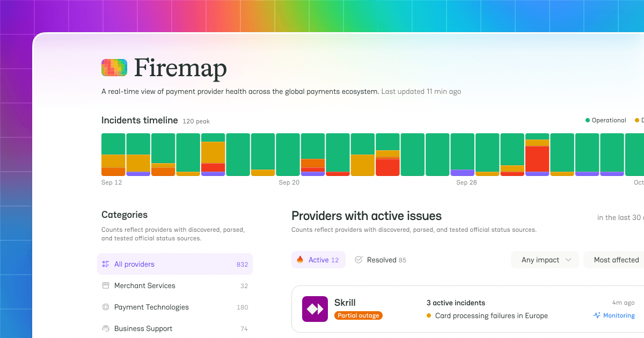Click the Monitoring pulse icon
644x338 pixels.
point(596,315)
